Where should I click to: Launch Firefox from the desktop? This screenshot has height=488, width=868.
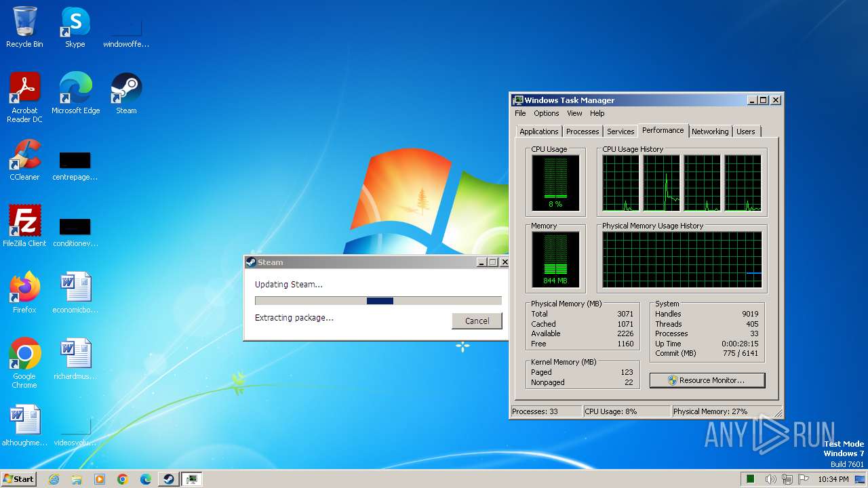[24, 293]
